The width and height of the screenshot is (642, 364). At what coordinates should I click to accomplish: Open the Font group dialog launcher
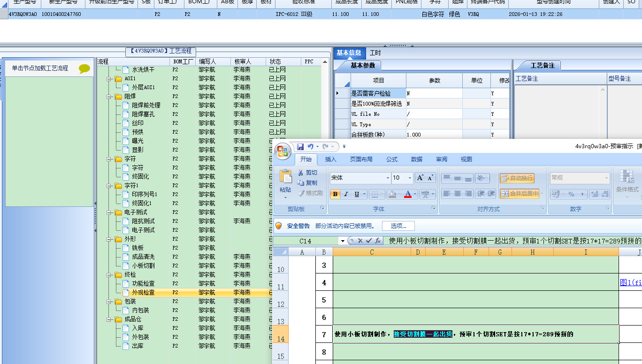click(x=434, y=208)
